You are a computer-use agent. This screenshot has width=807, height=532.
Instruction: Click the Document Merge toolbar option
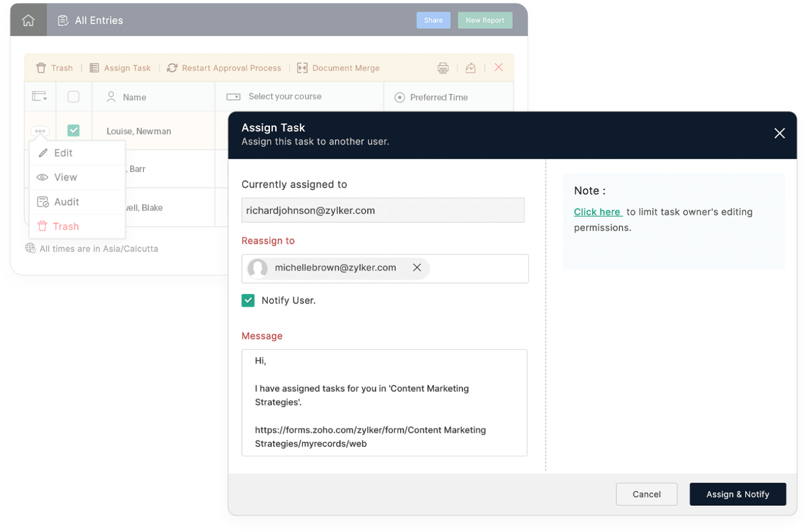tap(338, 68)
